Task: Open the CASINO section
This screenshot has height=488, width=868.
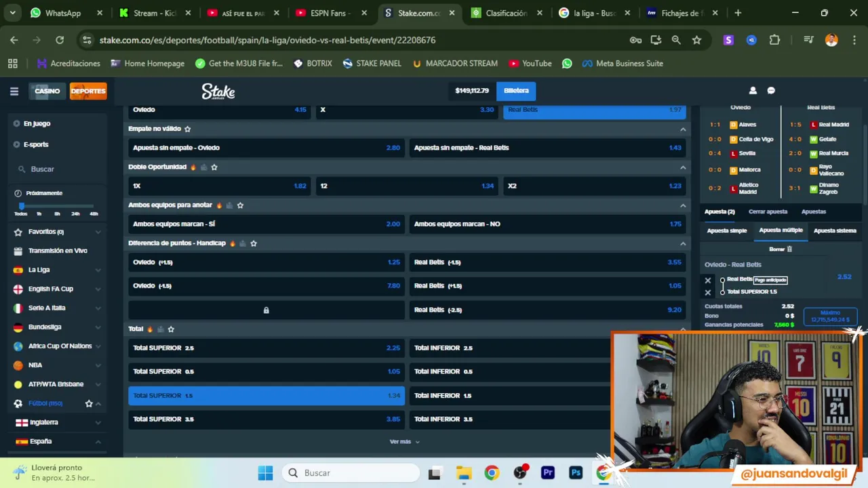Action: [x=47, y=91]
